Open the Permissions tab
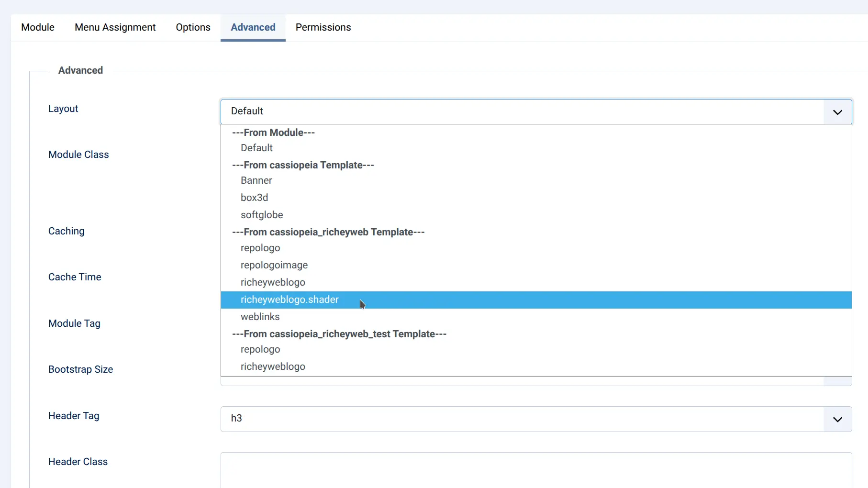Screen dimensions: 868x488 tap(323, 27)
